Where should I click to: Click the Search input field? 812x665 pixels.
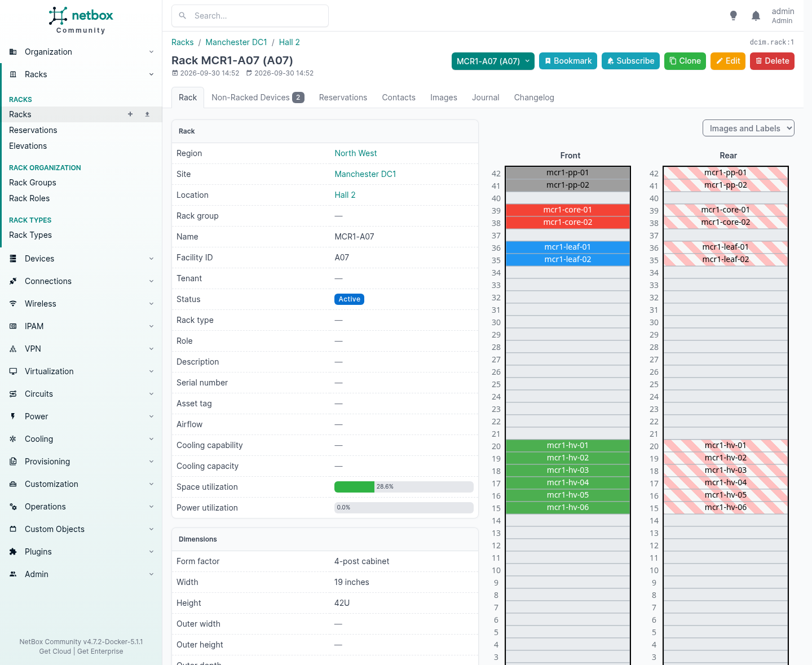pyautogui.click(x=250, y=16)
